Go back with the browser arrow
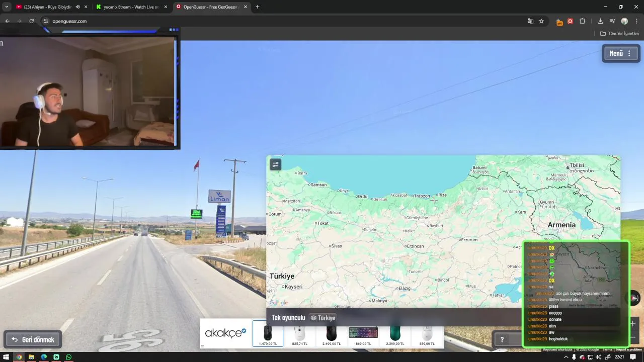The height and width of the screenshot is (362, 644). pyautogui.click(x=7, y=21)
